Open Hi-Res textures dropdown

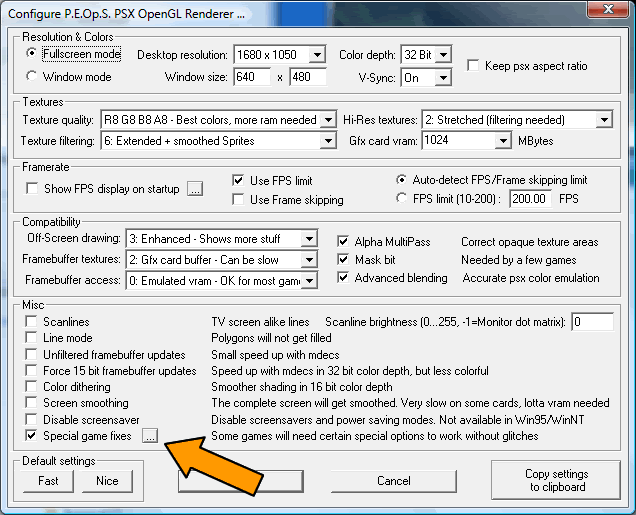pyautogui.click(x=517, y=120)
